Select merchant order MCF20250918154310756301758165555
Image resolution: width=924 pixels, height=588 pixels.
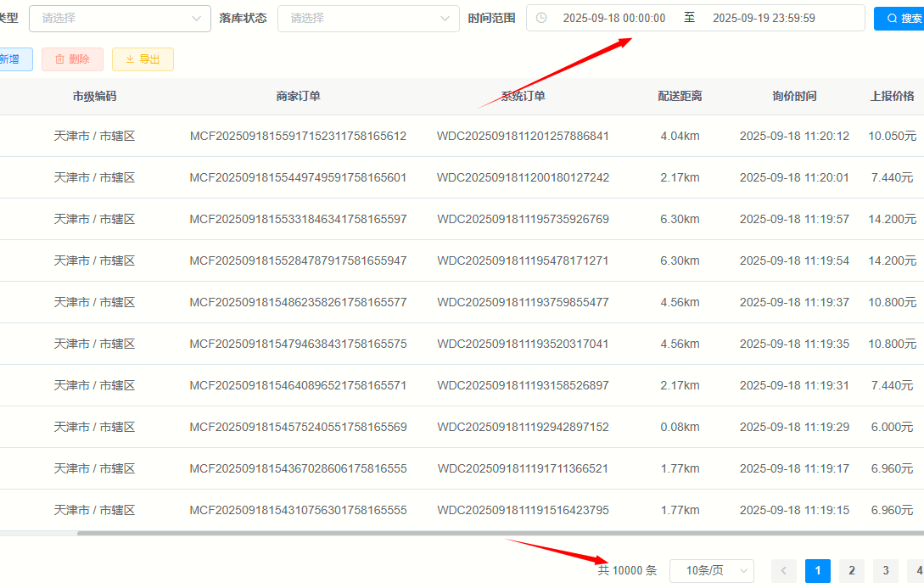298,510
